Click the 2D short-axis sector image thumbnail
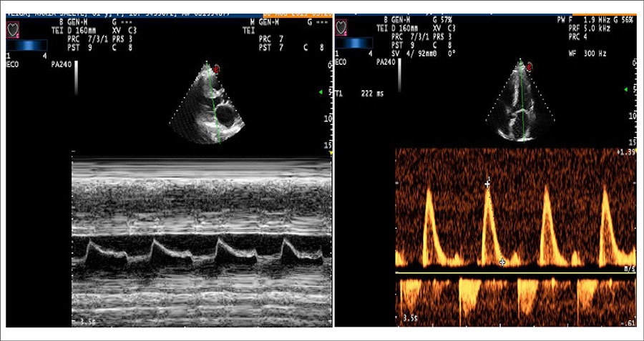This screenshot has width=644, height=341. click(x=207, y=103)
